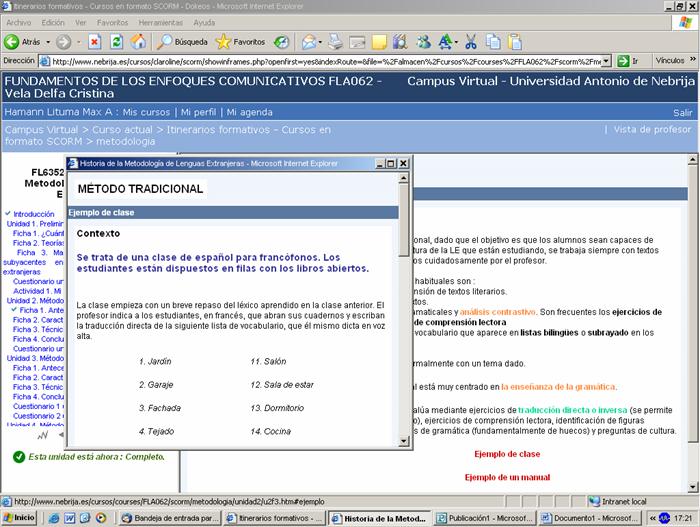This screenshot has width=700, height=527.
Task: Open the Archivo menu
Action: (18, 22)
